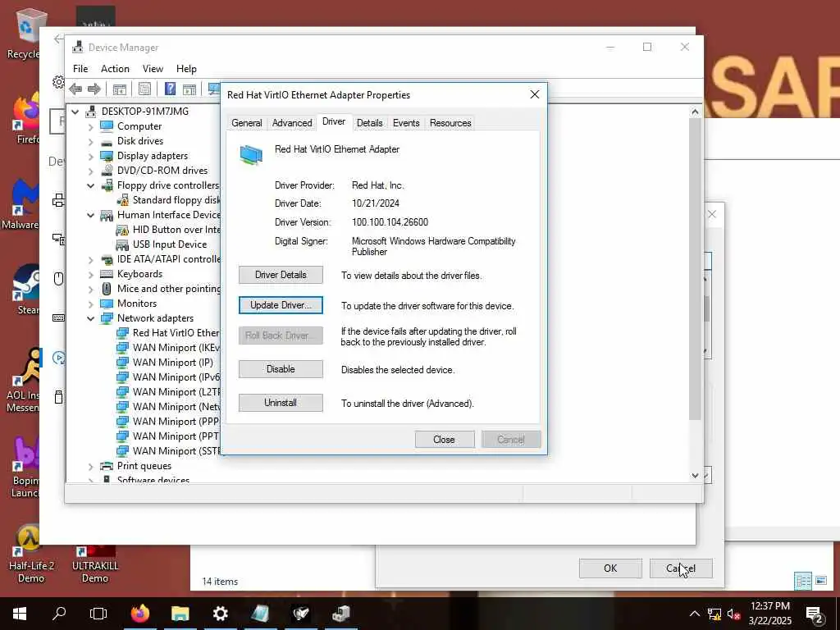Collapse the Human Interface Devices category
This screenshot has height=630, width=840.
(90, 215)
